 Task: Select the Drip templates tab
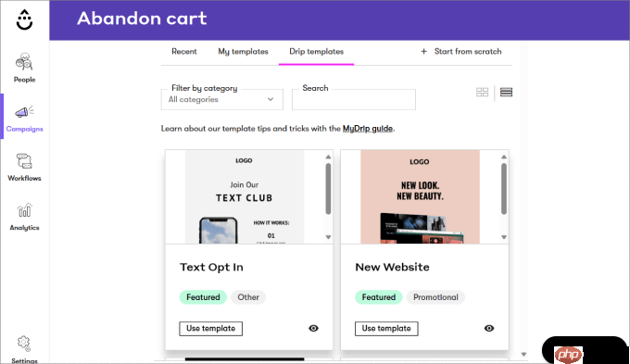316,52
